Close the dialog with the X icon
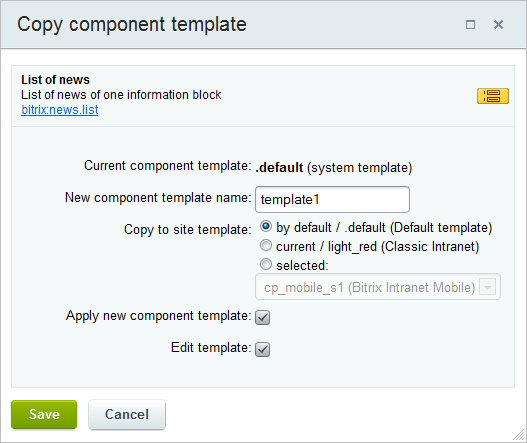Viewport: 527px width, 443px height. click(498, 25)
